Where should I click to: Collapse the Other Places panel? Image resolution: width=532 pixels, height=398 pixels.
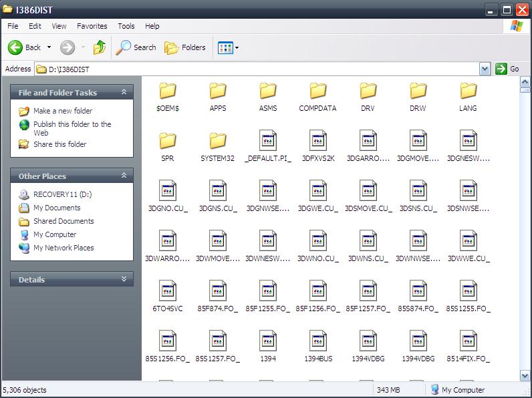point(124,176)
